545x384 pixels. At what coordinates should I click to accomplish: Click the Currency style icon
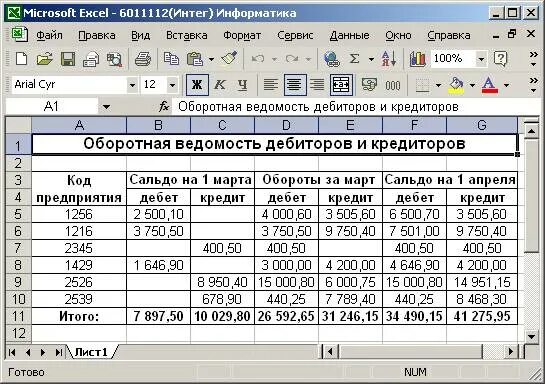(369, 84)
